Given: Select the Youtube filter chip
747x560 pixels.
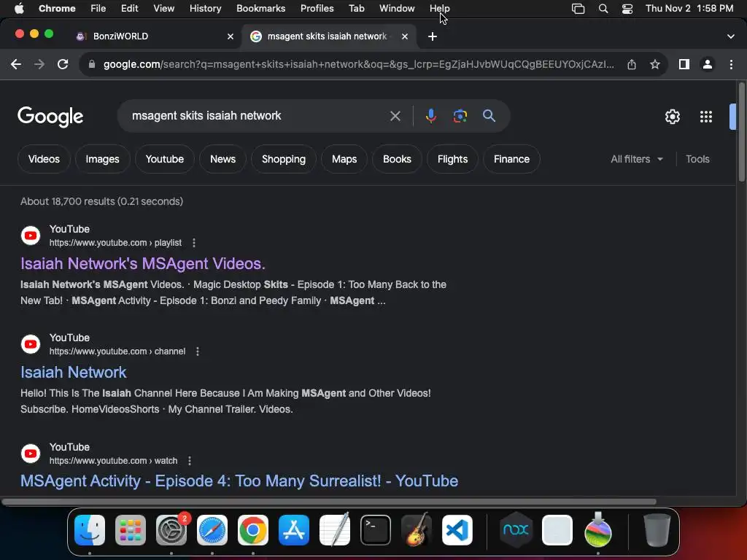Looking at the screenshot, I should [x=165, y=159].
